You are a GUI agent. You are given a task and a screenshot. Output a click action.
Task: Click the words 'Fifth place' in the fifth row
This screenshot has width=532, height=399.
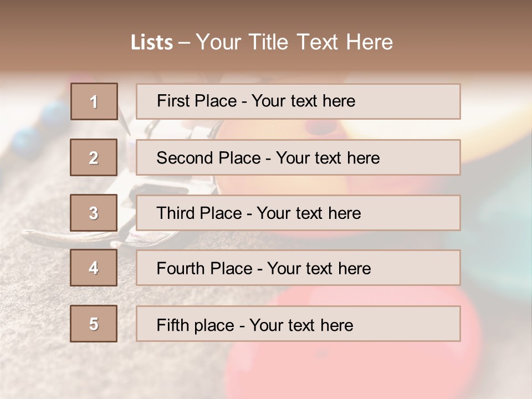(196, 325)
